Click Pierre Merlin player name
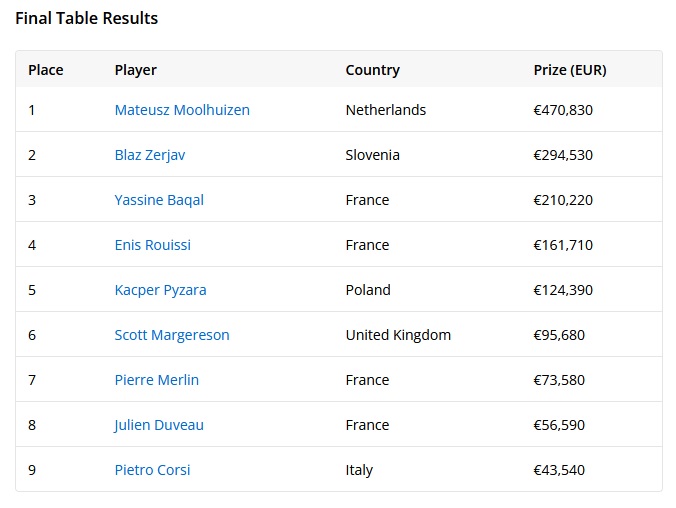The width and height of the screenshot is (676, 508). pos(156,380)
